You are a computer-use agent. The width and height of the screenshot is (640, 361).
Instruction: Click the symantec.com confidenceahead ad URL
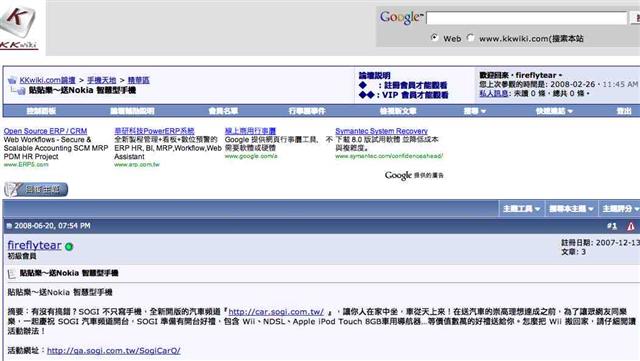click(x=389, y=156)
